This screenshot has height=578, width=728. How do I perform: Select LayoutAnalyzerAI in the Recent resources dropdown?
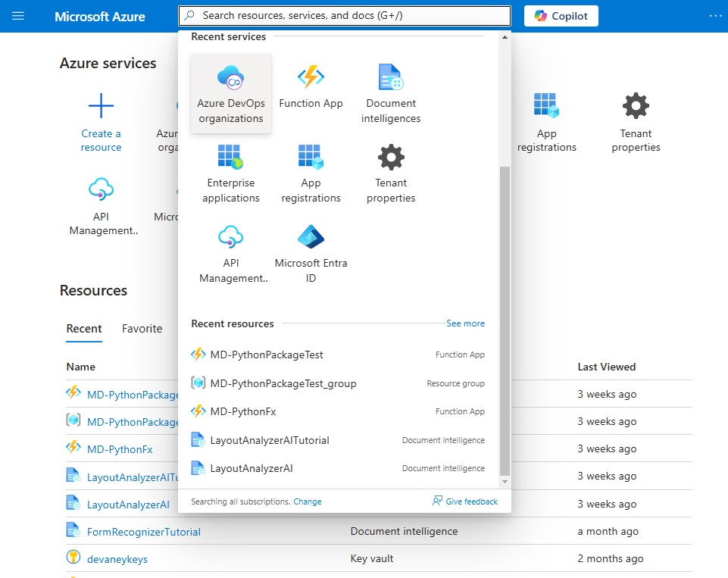[338, 468]
